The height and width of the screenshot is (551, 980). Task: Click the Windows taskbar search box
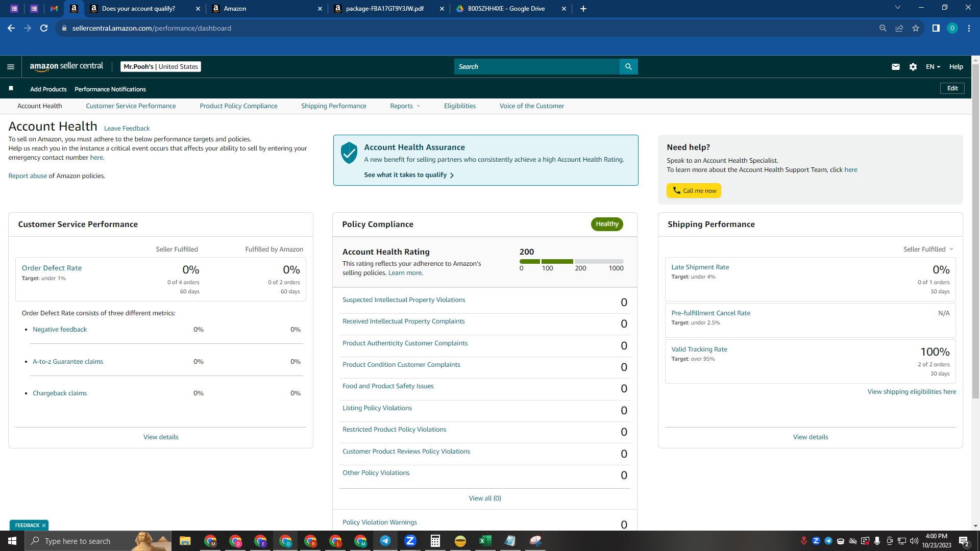click(x=98, y=541)
